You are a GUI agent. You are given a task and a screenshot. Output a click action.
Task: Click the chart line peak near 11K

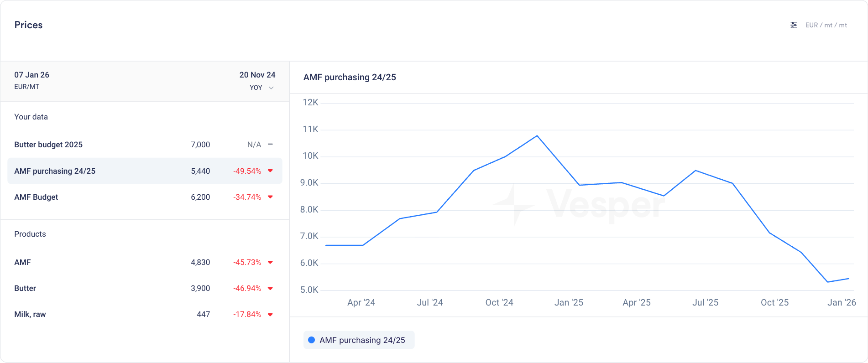pos(537,136)
